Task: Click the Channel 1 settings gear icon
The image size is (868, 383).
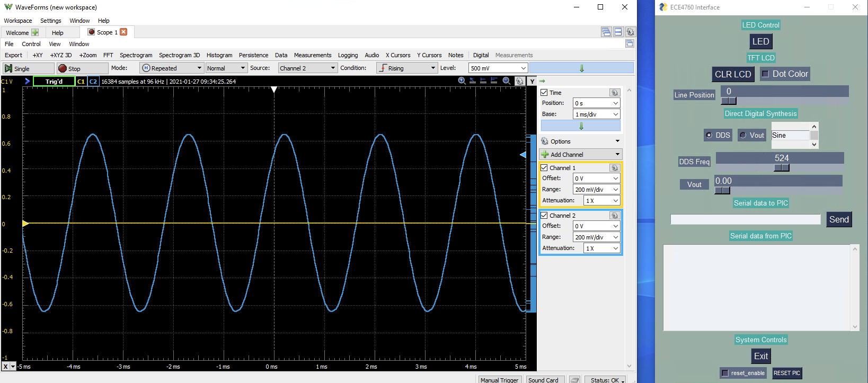Action: (x=614, y=168)
